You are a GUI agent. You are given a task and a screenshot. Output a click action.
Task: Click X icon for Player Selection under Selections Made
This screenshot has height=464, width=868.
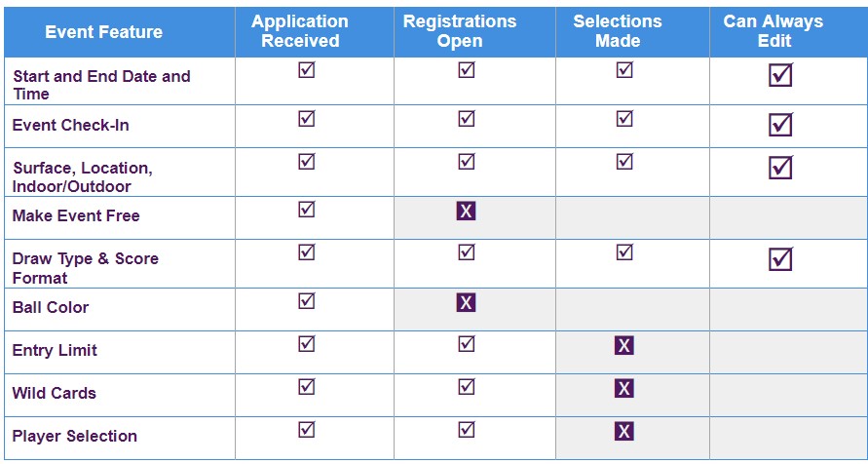click(623, 431)
